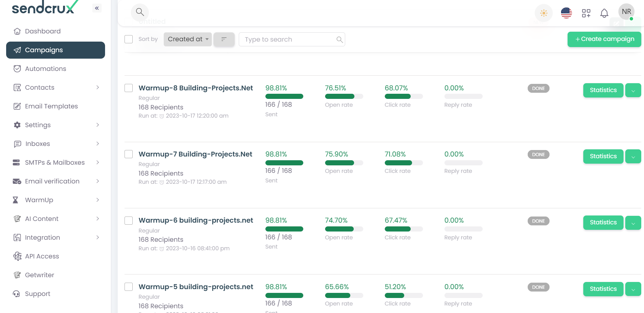Open Automations in the sidebar

(45, 69)
